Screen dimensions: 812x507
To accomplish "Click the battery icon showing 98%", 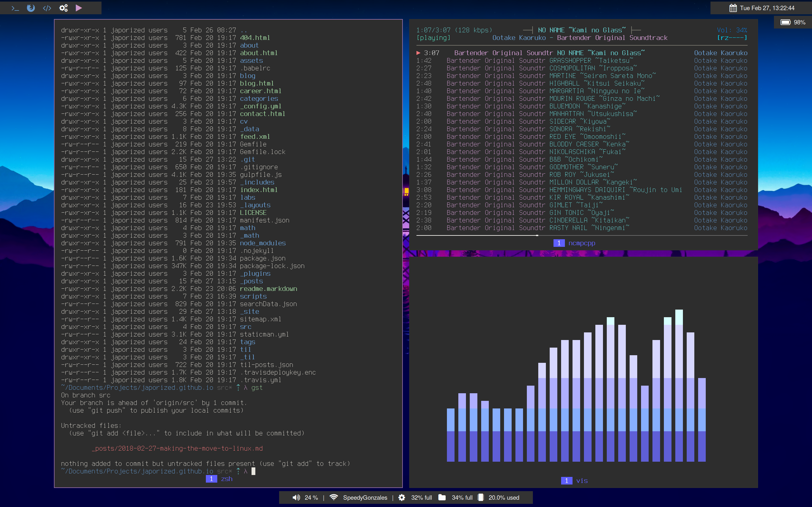I will click(x=785, y=22).
